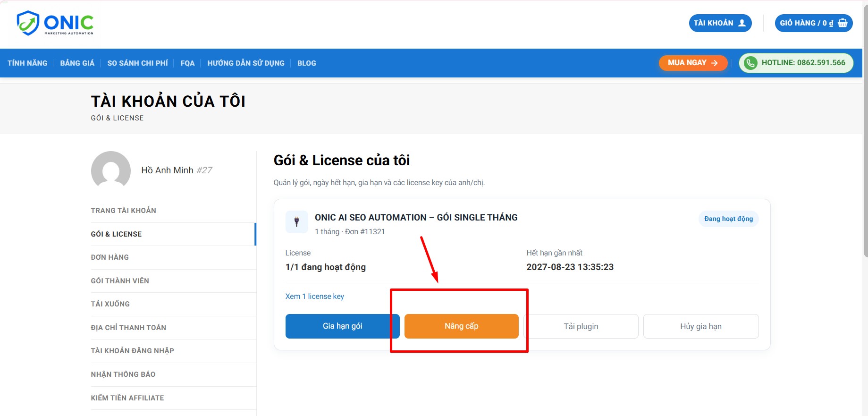Click the user name Hồ Anh Minh
The width and height of the screenshot is (868, 416).
pos(167,170)
